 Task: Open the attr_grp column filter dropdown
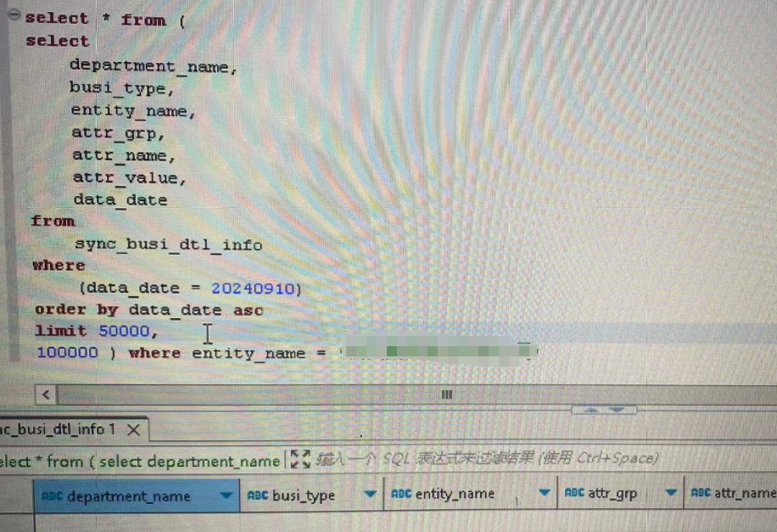tap(671, 492)
